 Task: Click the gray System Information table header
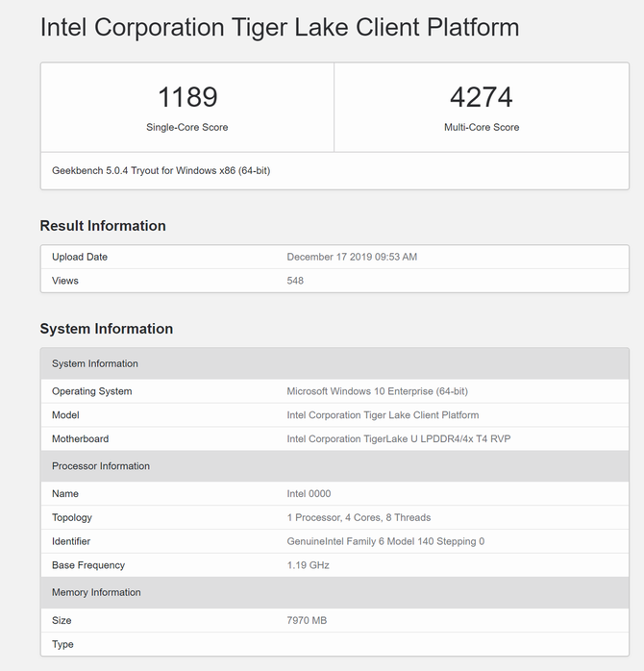click(334, 363)
